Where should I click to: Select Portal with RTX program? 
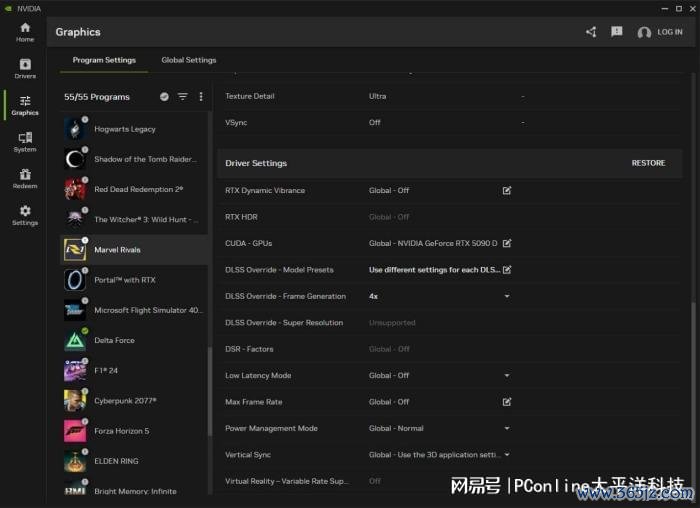[134, 280]
